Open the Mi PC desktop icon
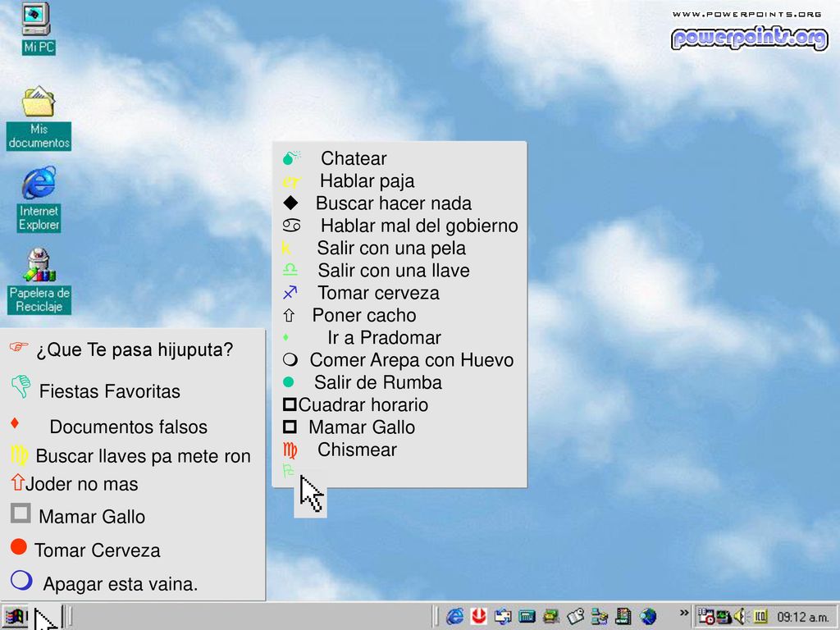Screen dimensions: 840x630 click(x=37, y=20)
